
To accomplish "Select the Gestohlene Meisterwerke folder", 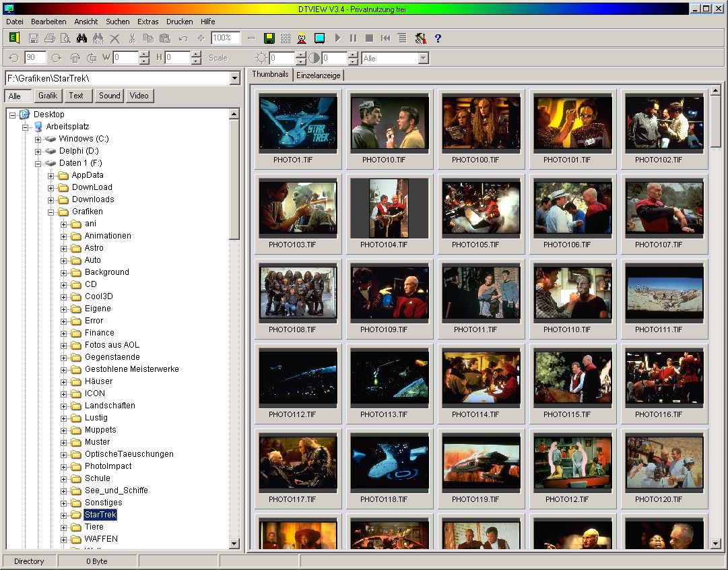I will pyautogui.click(x=131, y=369).
